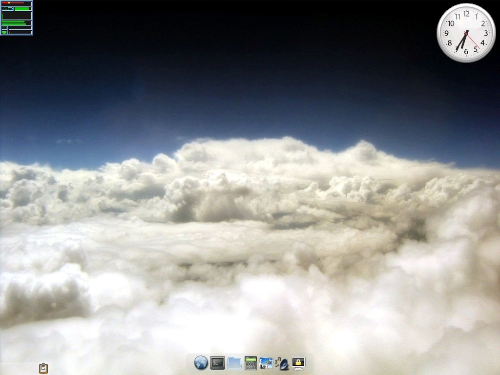Click the satellite dish network icon

point(282,363)
